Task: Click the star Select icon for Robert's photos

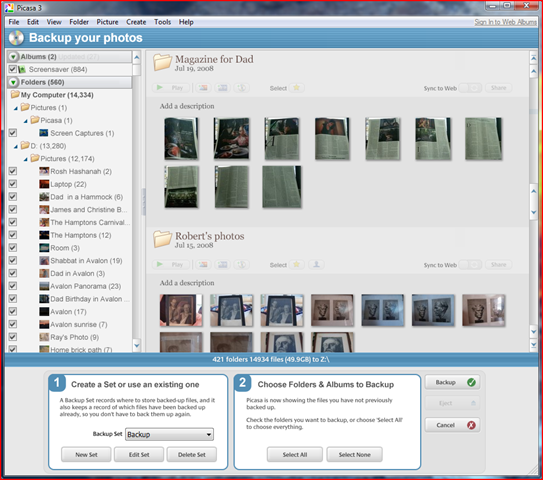Action: 296,265
